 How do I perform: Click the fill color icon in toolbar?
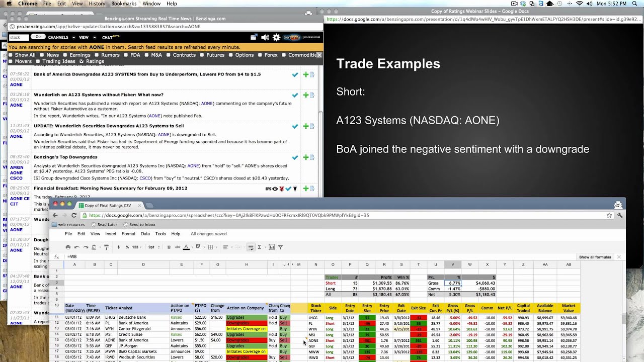(198, 247)
